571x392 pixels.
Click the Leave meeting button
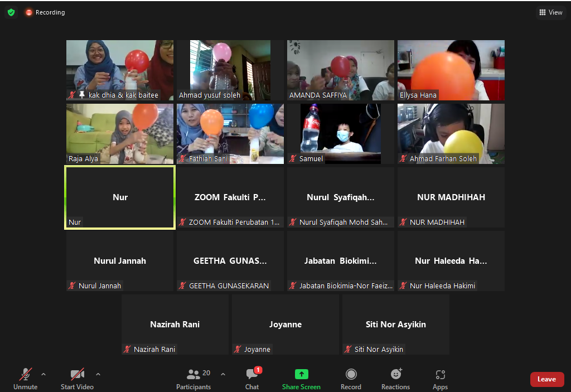tap(546, 379)
